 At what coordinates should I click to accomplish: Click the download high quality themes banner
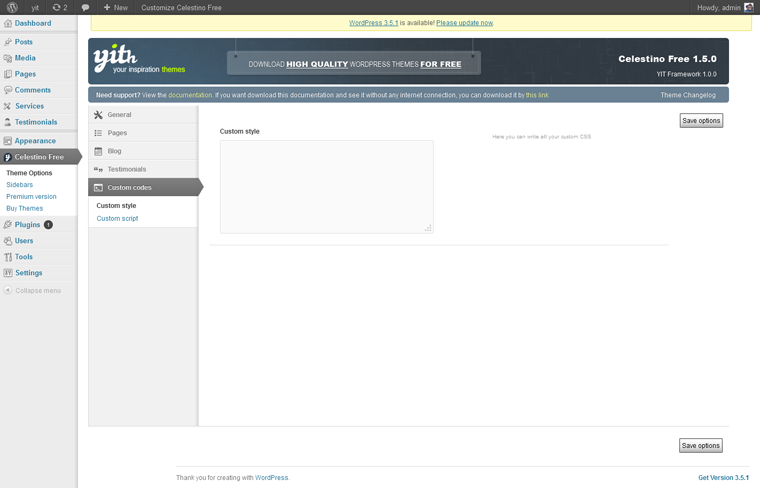coord(354,63)
